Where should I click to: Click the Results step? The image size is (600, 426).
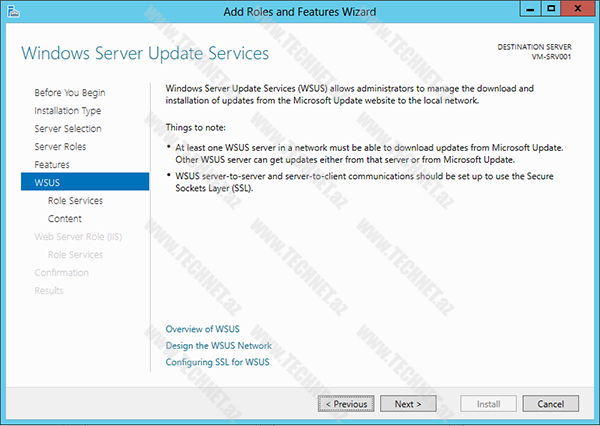pos(49,291)
